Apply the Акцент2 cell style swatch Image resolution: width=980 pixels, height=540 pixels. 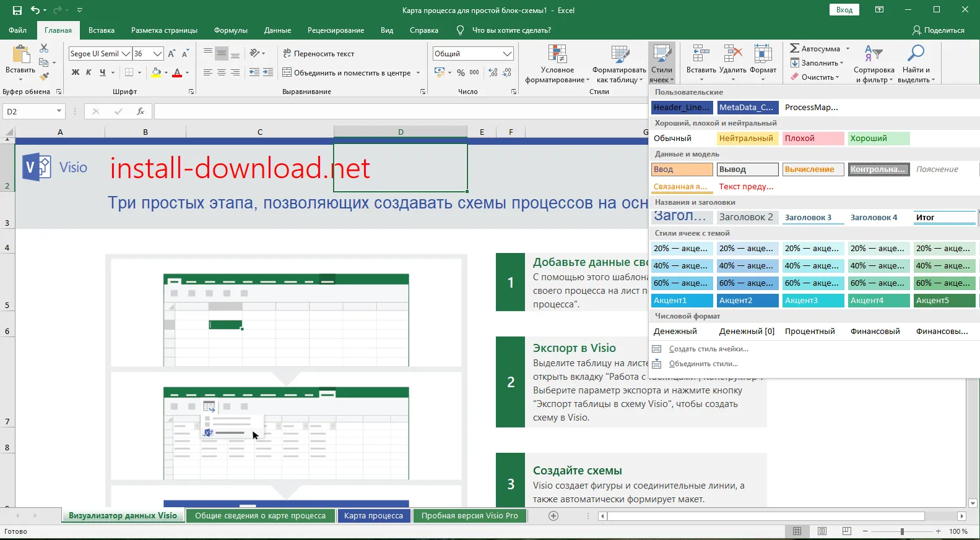747,301
